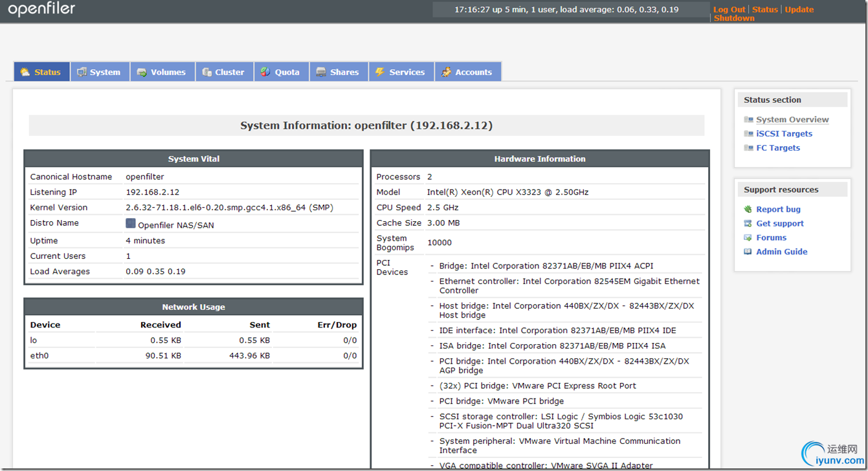Click the icon beside Forums
The height and width of the screenshot is (471, 868).
tap(748, 238)
